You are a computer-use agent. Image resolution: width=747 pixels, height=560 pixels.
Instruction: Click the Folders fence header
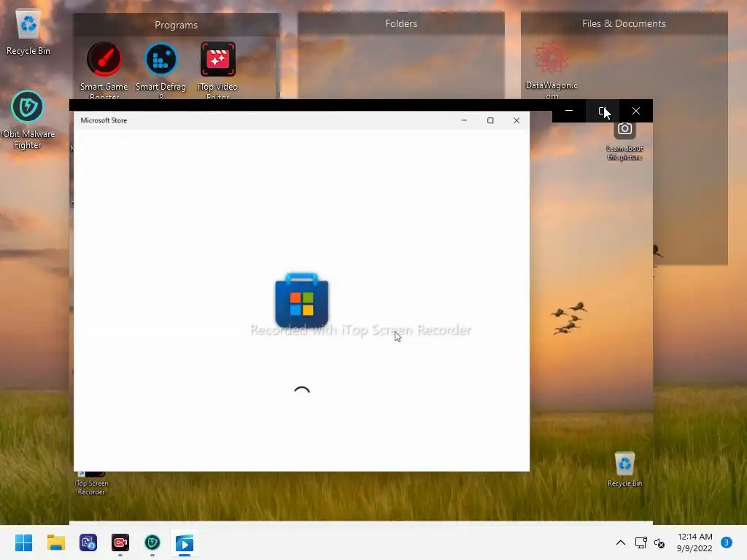click(401, 23)
